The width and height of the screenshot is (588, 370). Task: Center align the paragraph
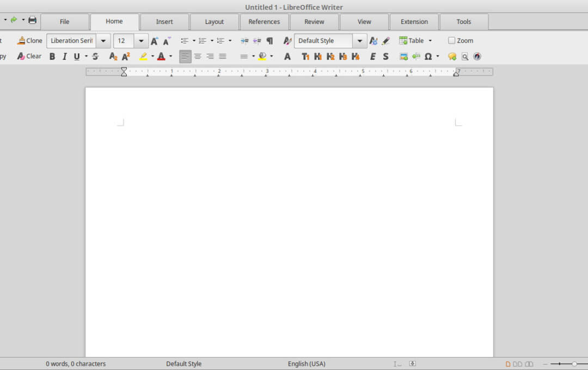click(198, 57)
